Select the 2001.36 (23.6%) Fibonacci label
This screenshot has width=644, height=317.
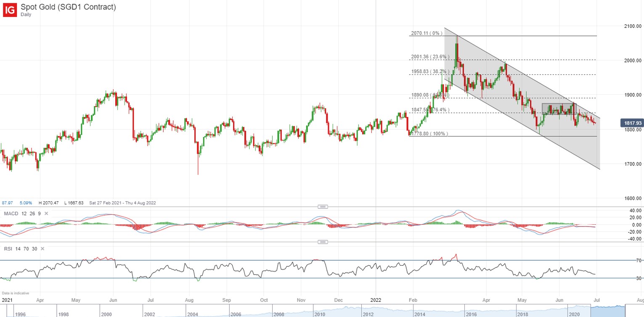pyautogui.click(x=430, y=57)
